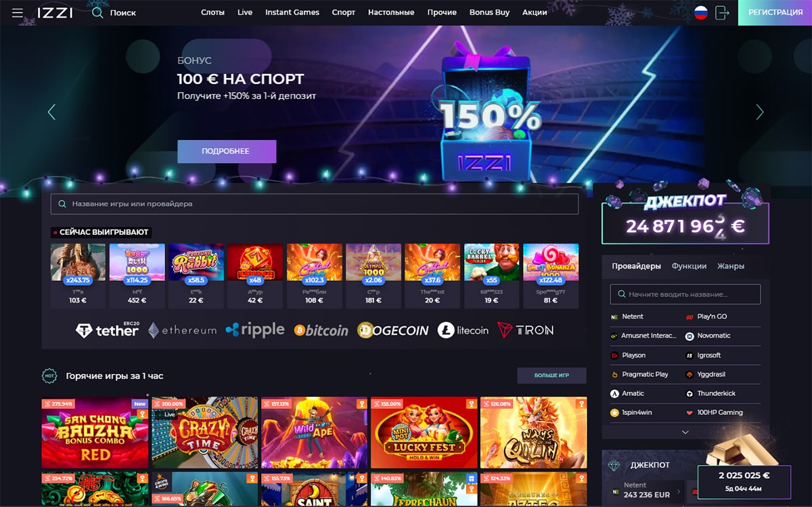Screen dimensions: 812x507
Task: Click the БОЛЬШЕ ИГР button
Action: 551,376
